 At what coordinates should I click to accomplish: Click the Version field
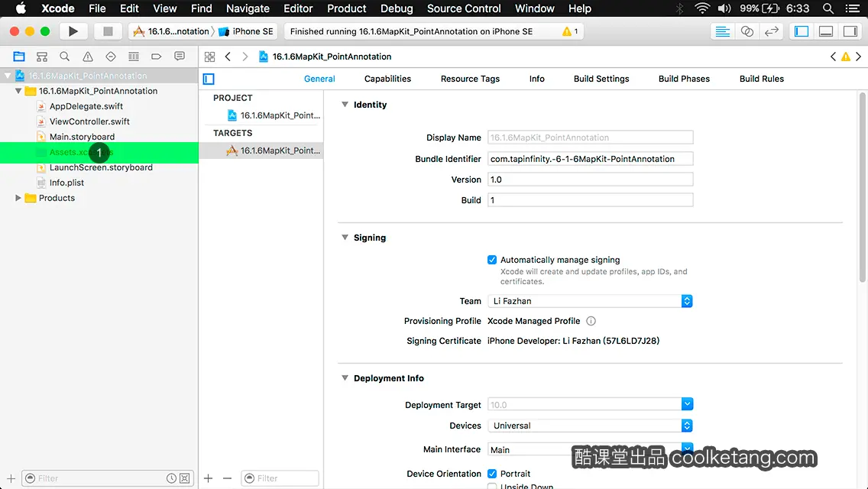(x=590, y=180)
